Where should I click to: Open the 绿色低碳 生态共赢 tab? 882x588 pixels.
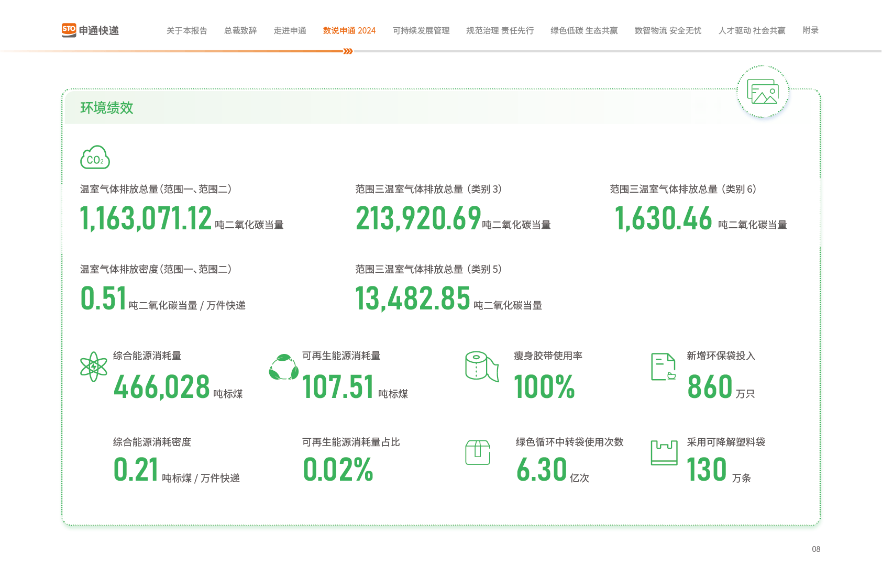click(584, 30)
